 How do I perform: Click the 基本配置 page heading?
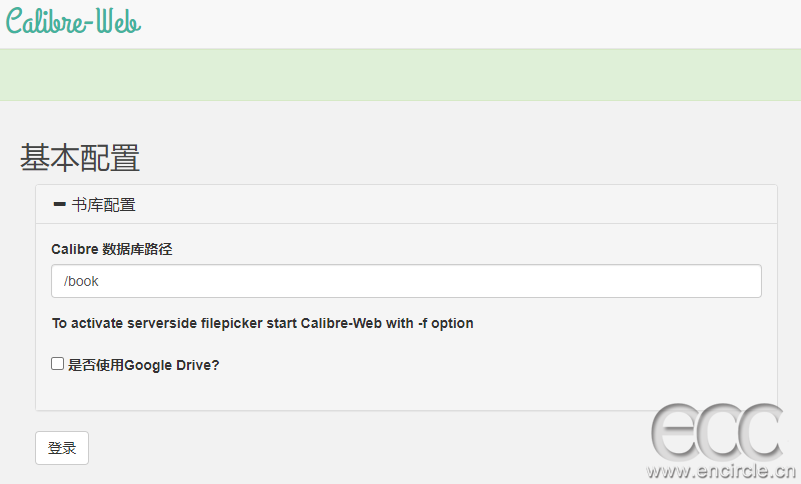click(x=80, y=157)
